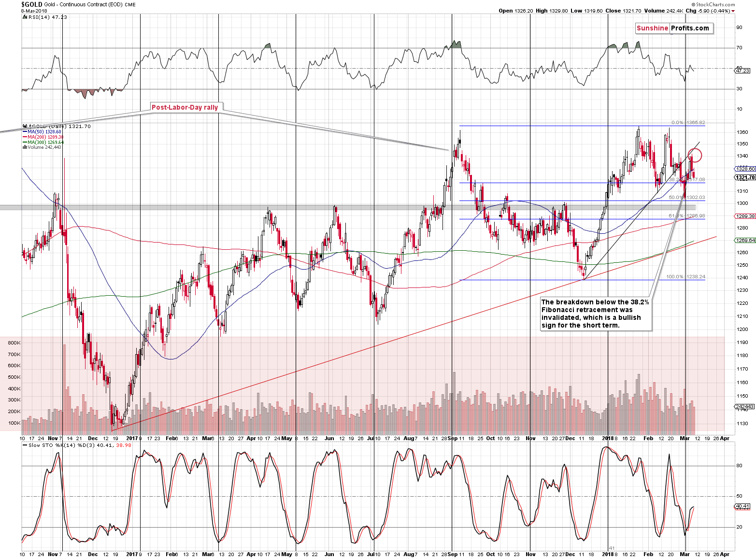Click the 50.0%: 1302.03 Fibonacci label
This screenshot has width=756, height=559.
[x=686, y=198]
